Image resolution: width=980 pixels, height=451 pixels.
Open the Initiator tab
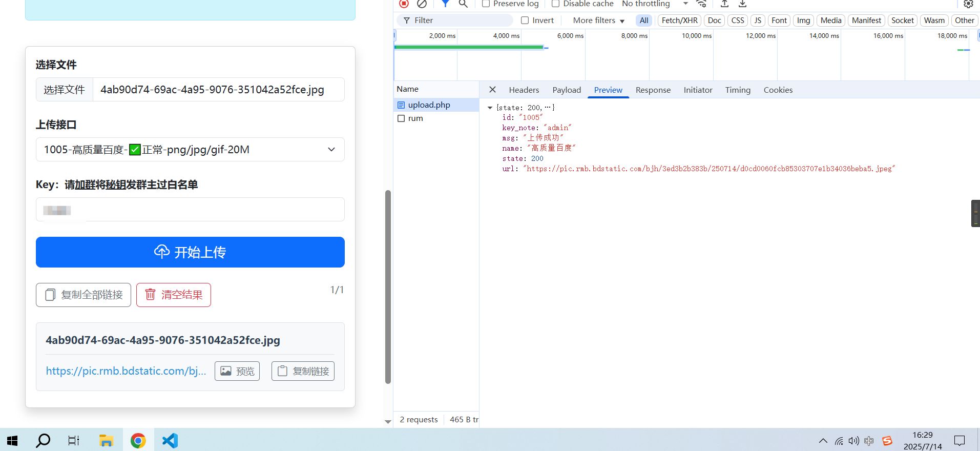click(x=698, y=90)
